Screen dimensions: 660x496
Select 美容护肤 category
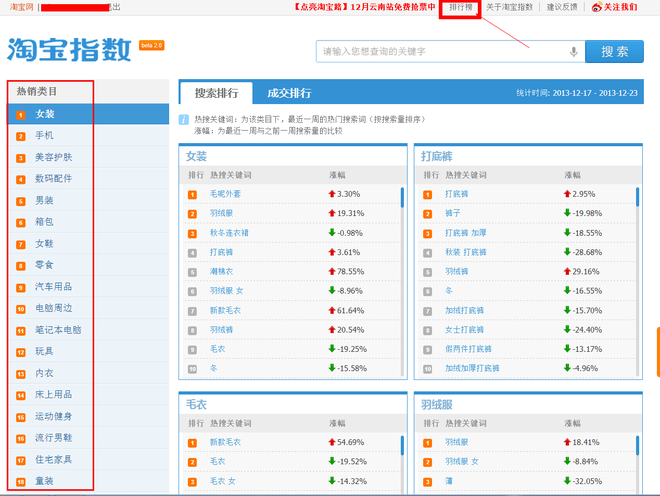click(x=88, y=157)
